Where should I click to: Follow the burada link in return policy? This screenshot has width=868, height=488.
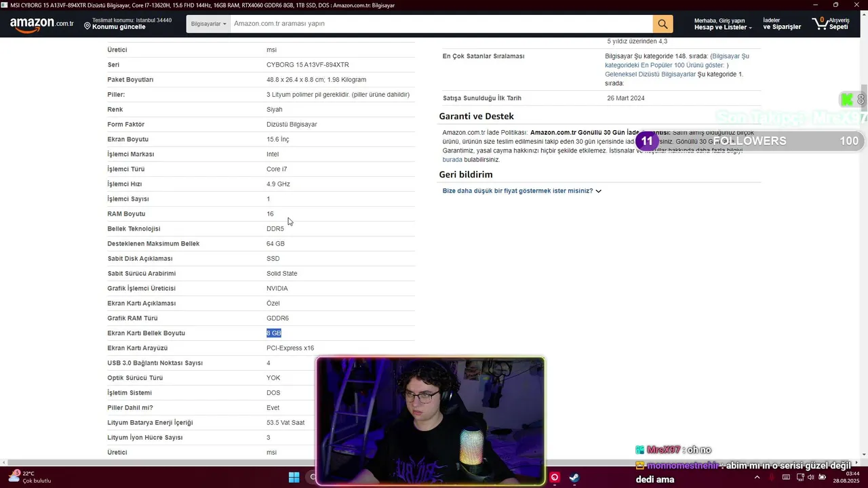[452, 160]
